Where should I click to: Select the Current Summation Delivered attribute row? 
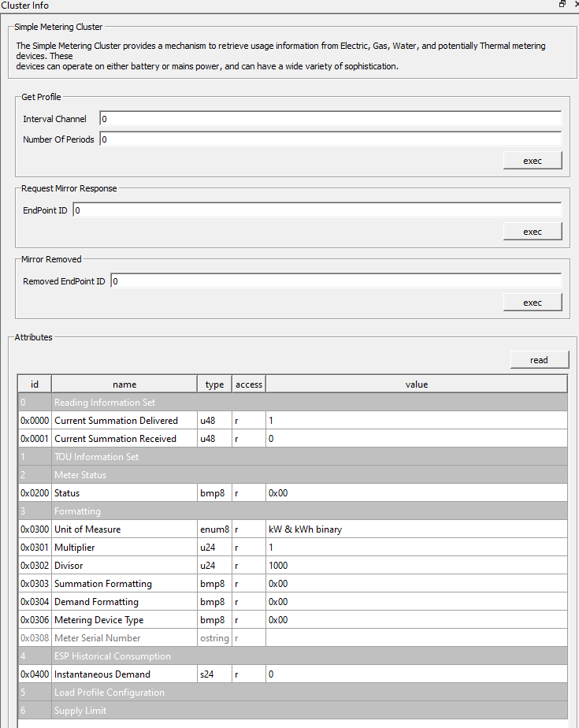(x=124, y=420)
